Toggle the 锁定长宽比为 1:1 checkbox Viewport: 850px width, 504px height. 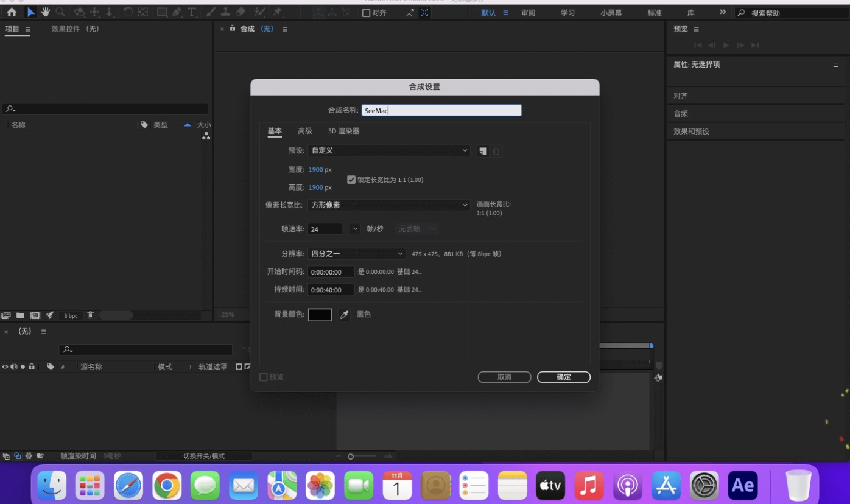click(x=351, y=179)
